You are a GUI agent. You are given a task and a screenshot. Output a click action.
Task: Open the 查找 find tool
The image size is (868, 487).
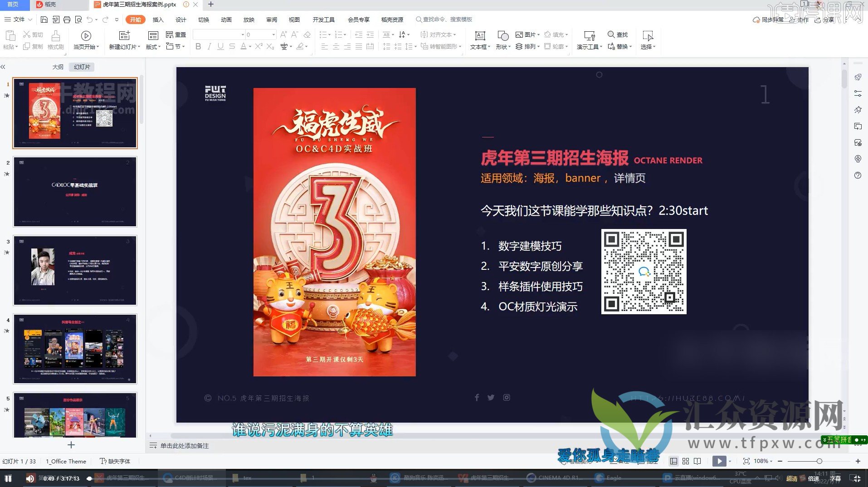point(618,34)
